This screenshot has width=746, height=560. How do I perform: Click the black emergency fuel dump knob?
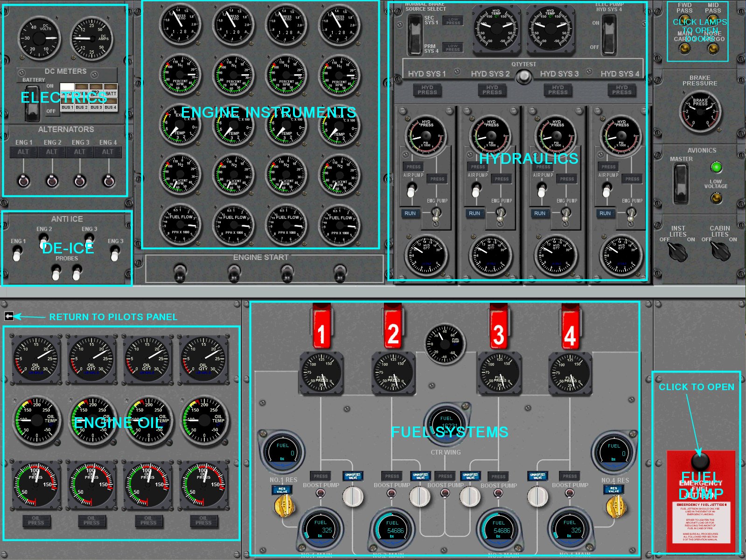(x=699, y=461)
